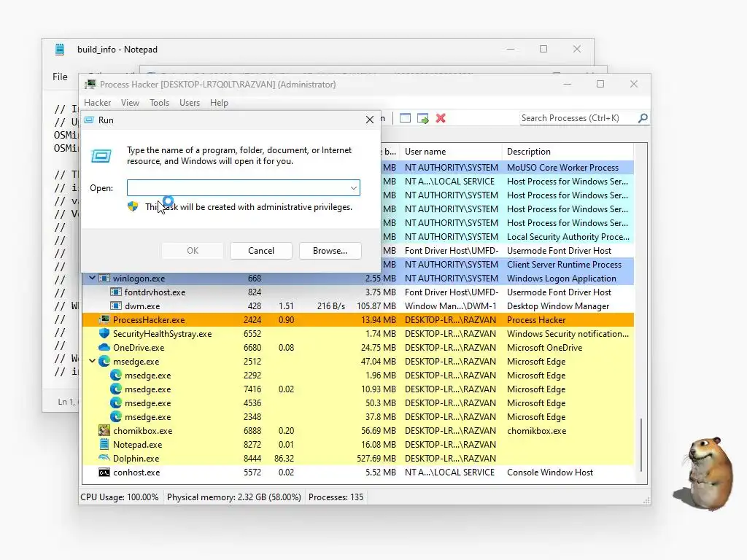747x560 pixels.
Task: Click the Process Hacker vertical scrollbar thumb
Action: (x=641, y=444)
